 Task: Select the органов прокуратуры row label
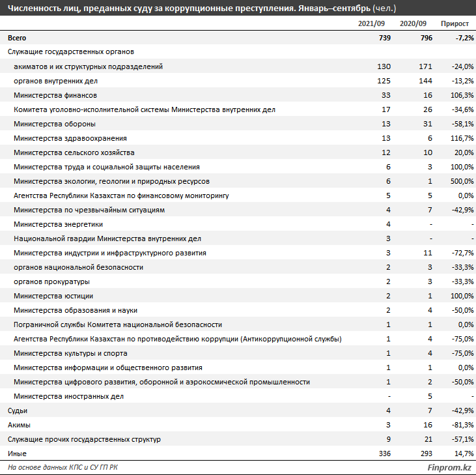pos(51,281)
